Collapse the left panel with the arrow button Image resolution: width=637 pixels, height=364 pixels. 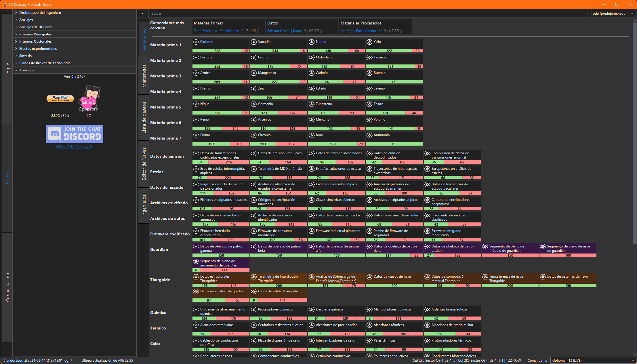point(143,14)
